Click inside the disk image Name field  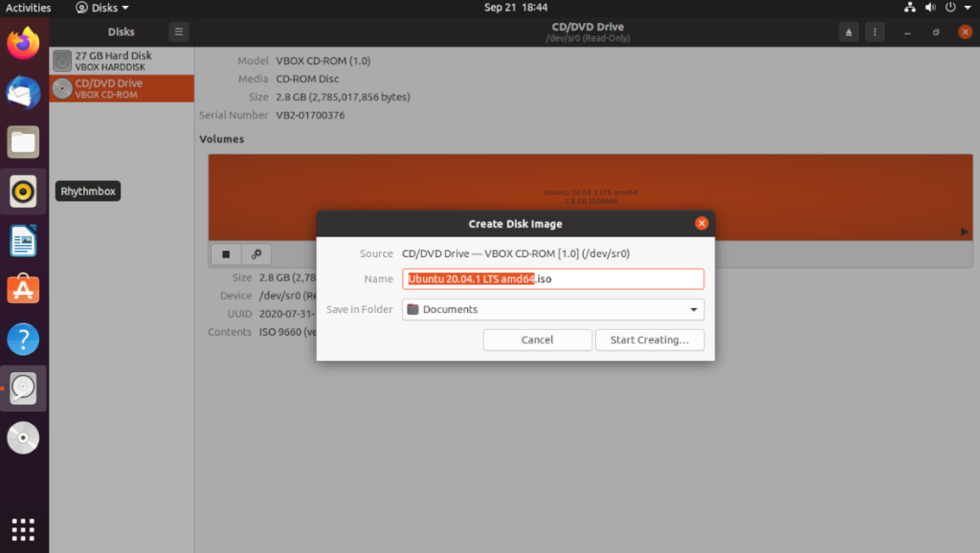pos(553,278)
